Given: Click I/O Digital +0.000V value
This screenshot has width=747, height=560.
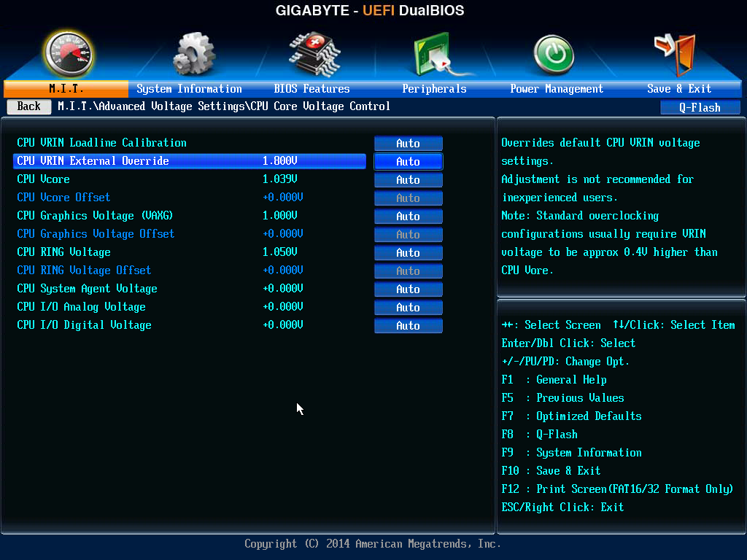Looking at the screenshot, I should (283, 324).
